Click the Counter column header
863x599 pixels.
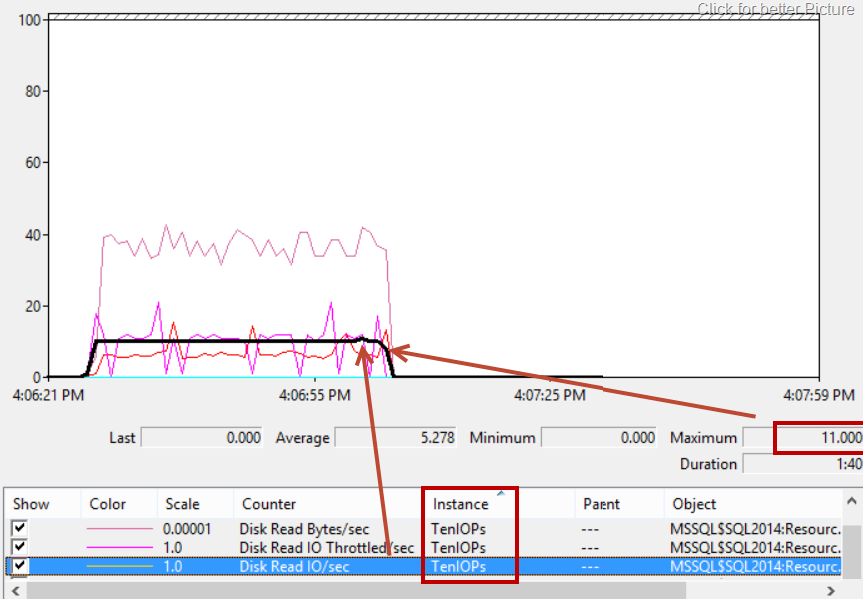tap(268, 504)
